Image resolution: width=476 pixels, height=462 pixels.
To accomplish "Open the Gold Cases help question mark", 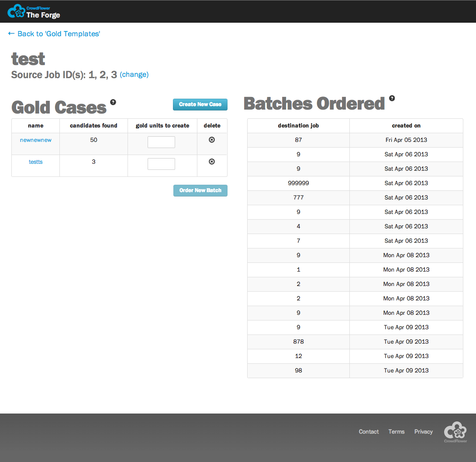I will point(113,102).
